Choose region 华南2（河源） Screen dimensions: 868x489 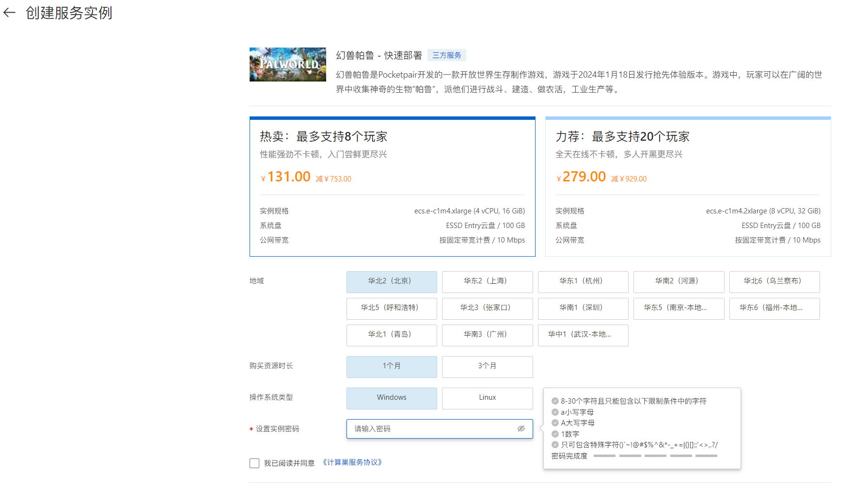coord(679,282)
